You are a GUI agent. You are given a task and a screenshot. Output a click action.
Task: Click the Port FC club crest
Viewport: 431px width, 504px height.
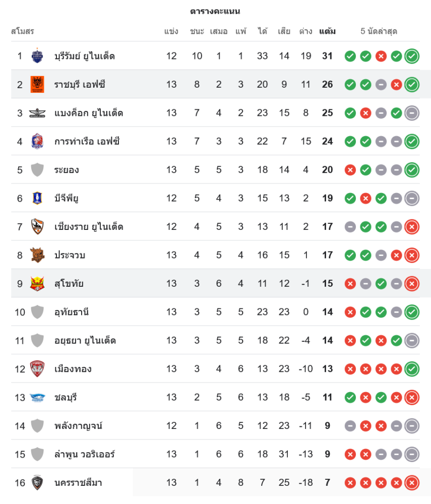(37, 141)
